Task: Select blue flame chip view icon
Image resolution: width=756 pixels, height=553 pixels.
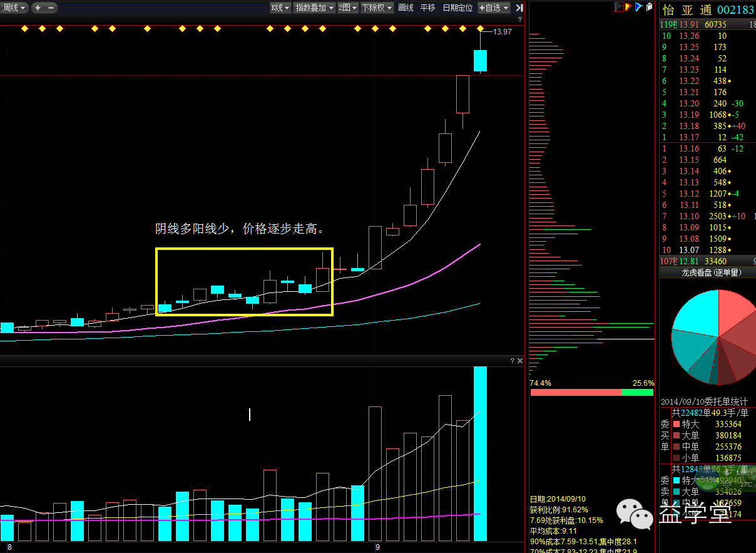Action: pyautogui.click(x=638, y=7)
